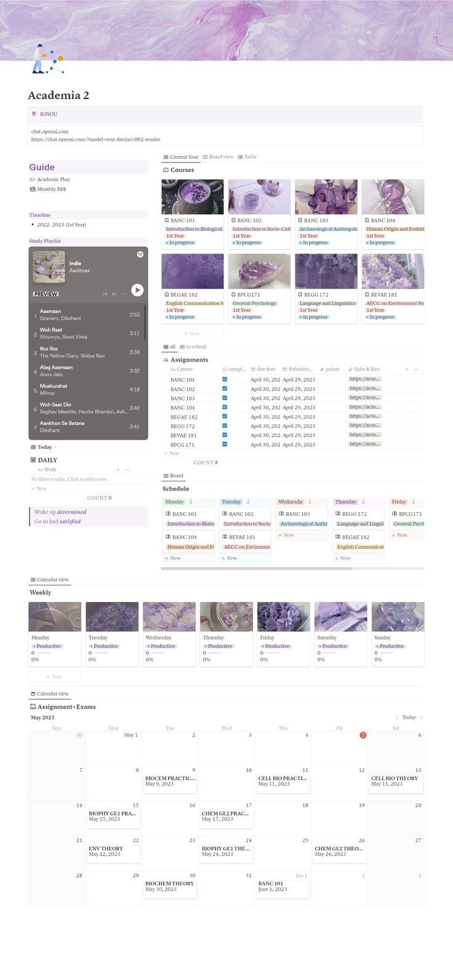Viewport: 453px width, 980px height.
Task: Click the Sunday progress bar in Weekly
Action: click(x=386, y=653)
